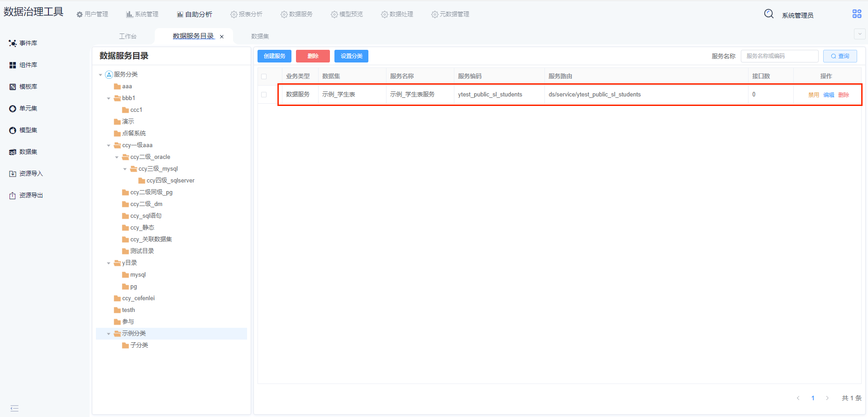Switch to the 数据集 tab

260,36
